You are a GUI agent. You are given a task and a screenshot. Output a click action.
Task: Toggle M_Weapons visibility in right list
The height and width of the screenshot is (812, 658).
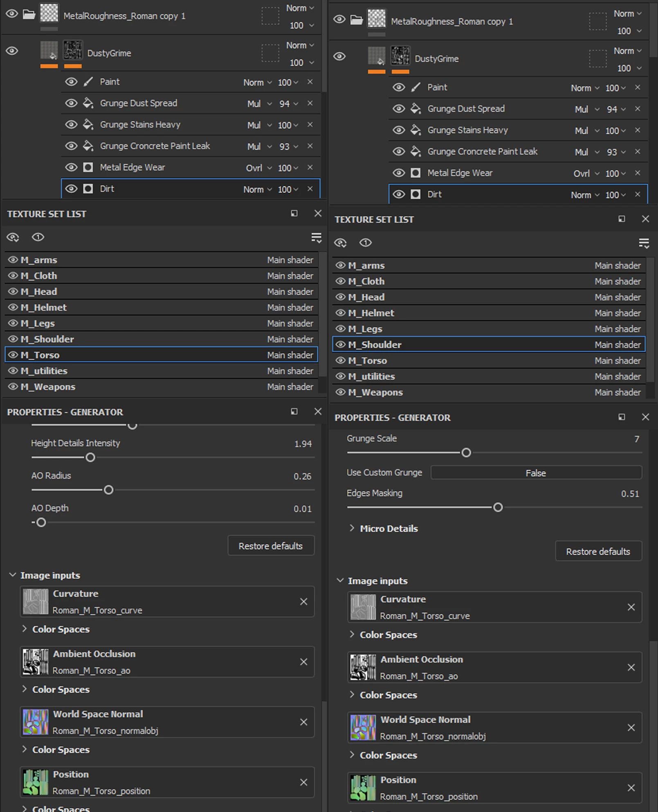coord(341,392)
